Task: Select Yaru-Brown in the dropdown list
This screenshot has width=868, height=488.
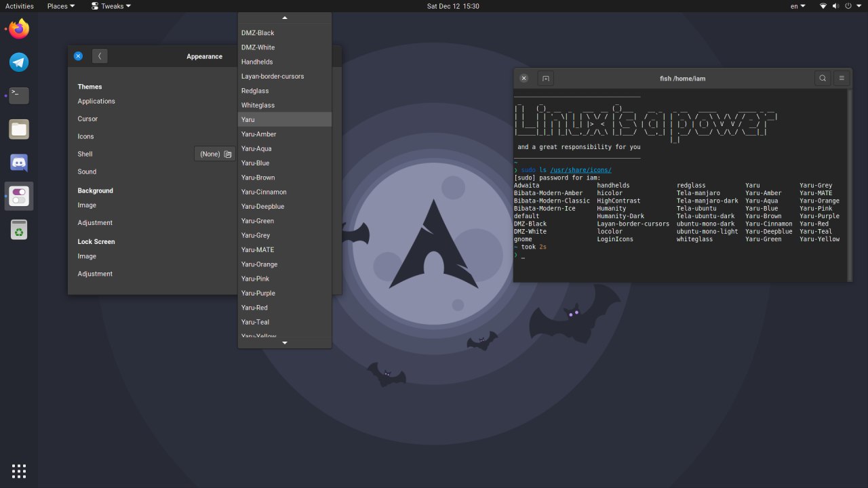Action: tap(285, 178)
